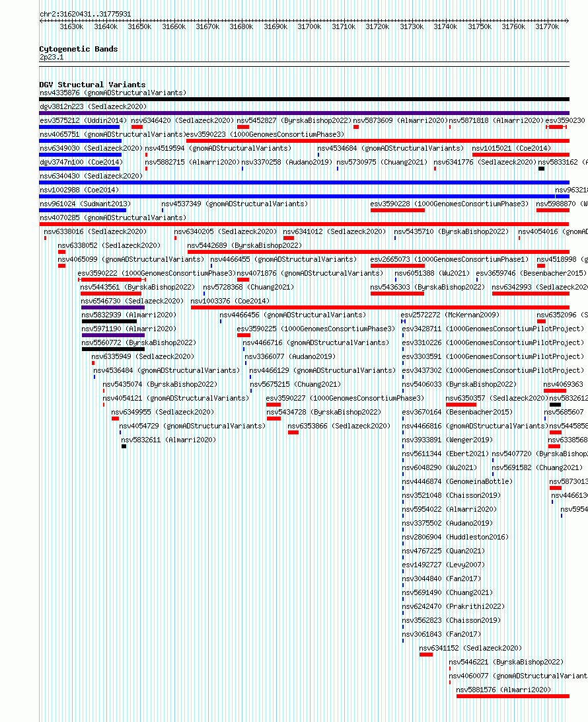Open nsv6051388 (Wu2021) variant
Viewport: 588px width, 722px height.
(432, 273)
